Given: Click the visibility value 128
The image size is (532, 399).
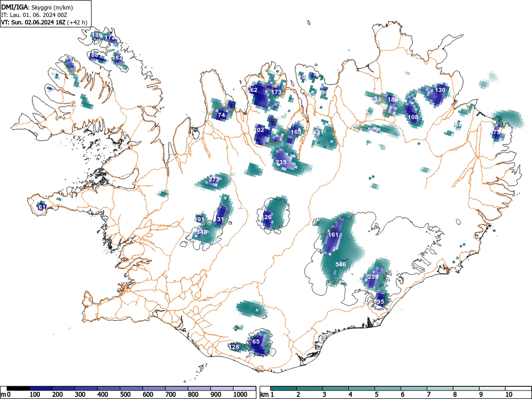Looking at the screenshot, I should pyautogui.click(x=235, y=347).
